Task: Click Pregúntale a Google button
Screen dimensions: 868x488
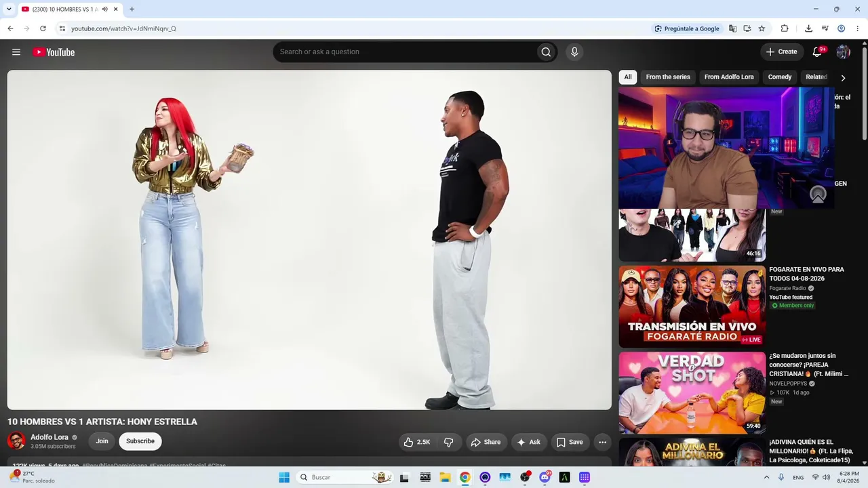Action: pyautogui.click(x=686, y=28)
